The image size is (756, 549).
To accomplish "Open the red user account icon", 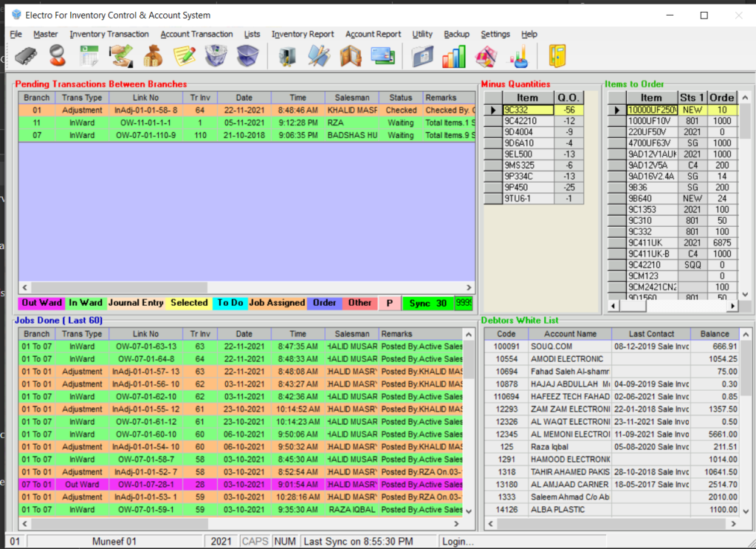I will 57,56.
